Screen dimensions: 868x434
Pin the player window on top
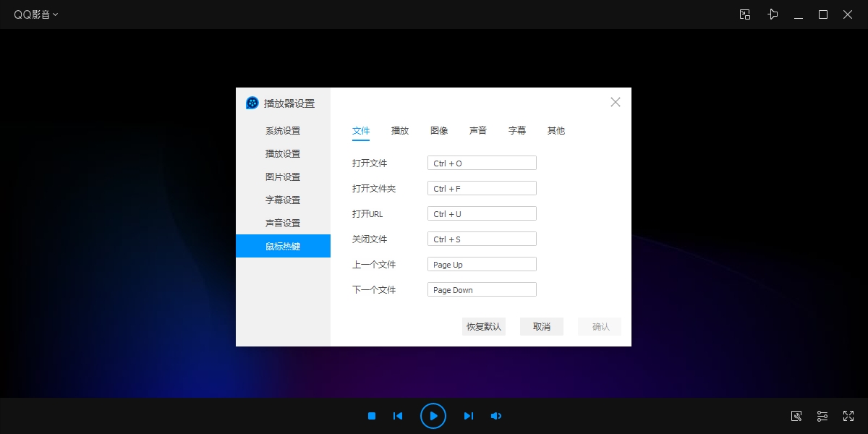pos(773,14)
